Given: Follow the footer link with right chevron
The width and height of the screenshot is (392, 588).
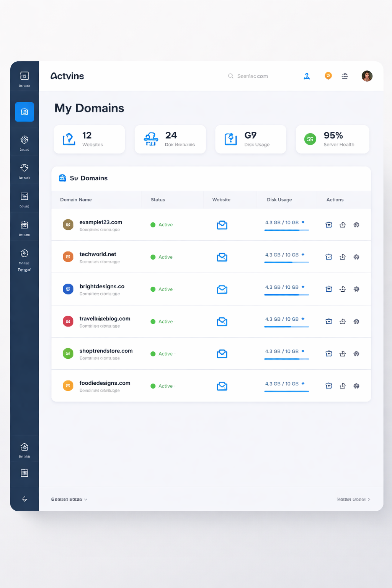Looking at the screenshot, I should [x=354, y=499].
